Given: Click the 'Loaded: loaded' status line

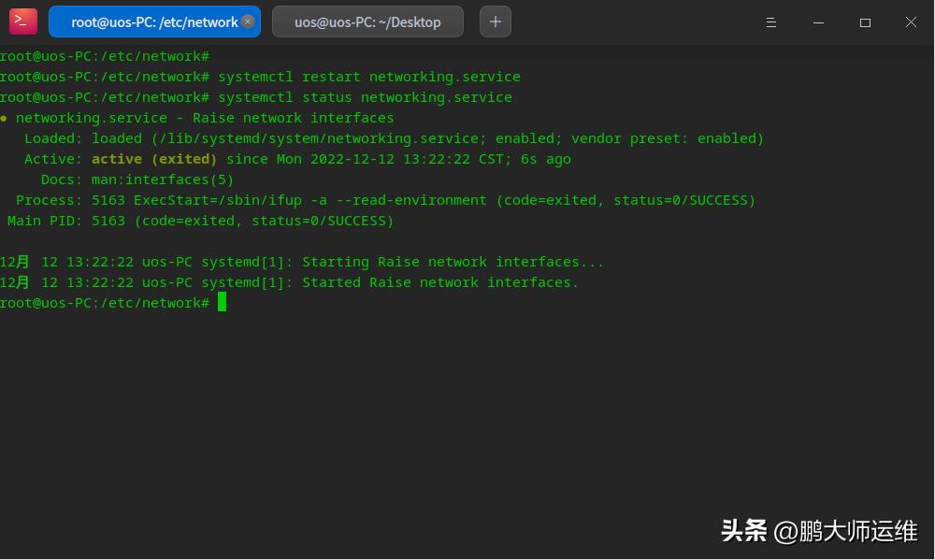Looking at the screenshot, I should coord(394,138).
